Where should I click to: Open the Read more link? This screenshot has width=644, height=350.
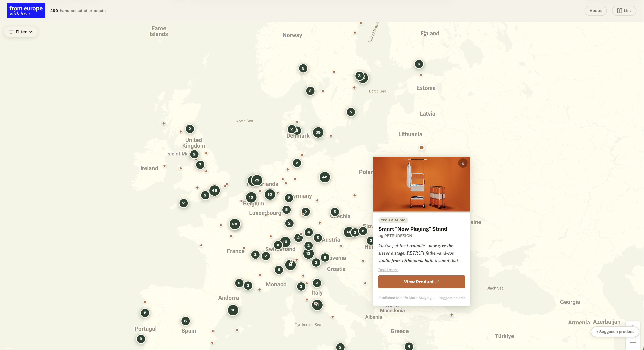pos(388,270)
